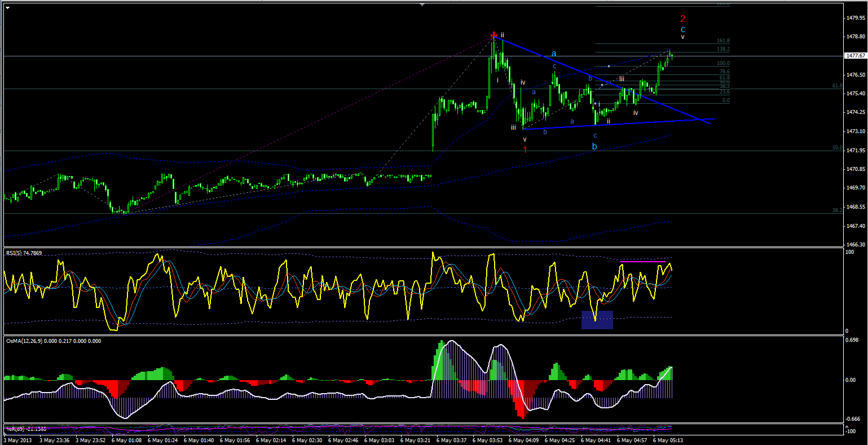This screenshot has width=868, height=445.
Task: Click the "6 May 02:46" time axis label
Action: click(x=345, y=440)
